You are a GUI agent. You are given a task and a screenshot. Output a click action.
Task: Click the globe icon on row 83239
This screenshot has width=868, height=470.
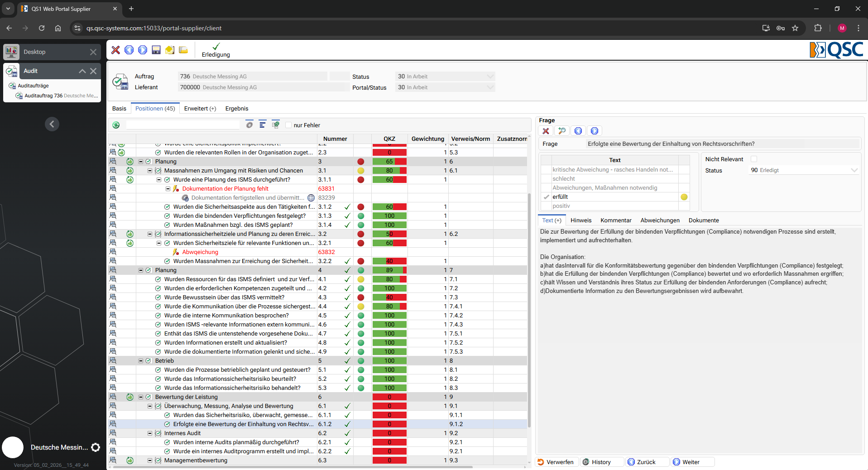311,198
